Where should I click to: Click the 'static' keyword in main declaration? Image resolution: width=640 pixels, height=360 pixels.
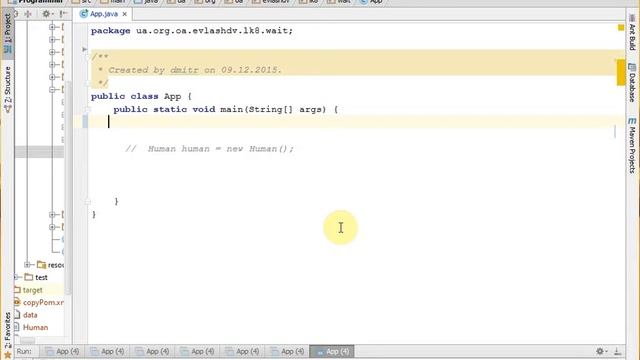(x=170, y=109)
